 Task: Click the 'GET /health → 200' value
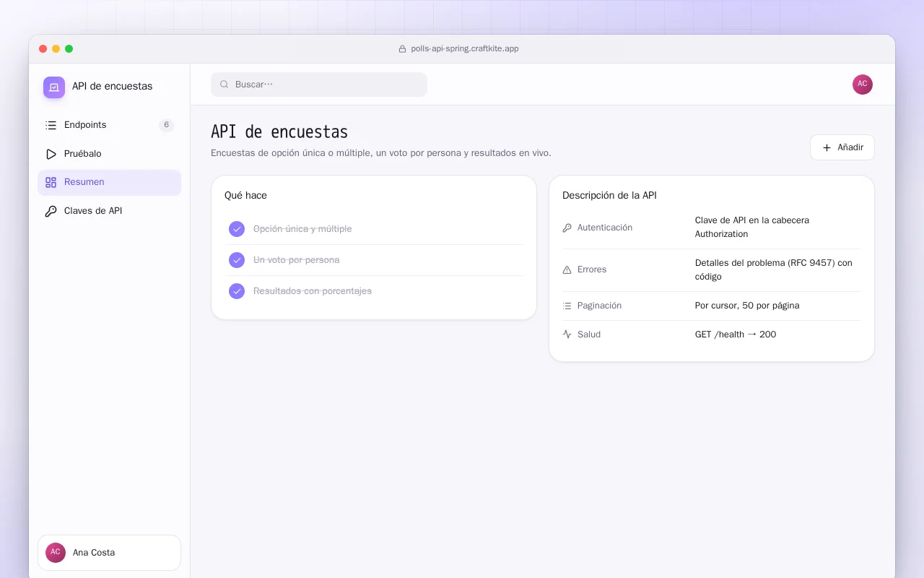pos(736,335)
